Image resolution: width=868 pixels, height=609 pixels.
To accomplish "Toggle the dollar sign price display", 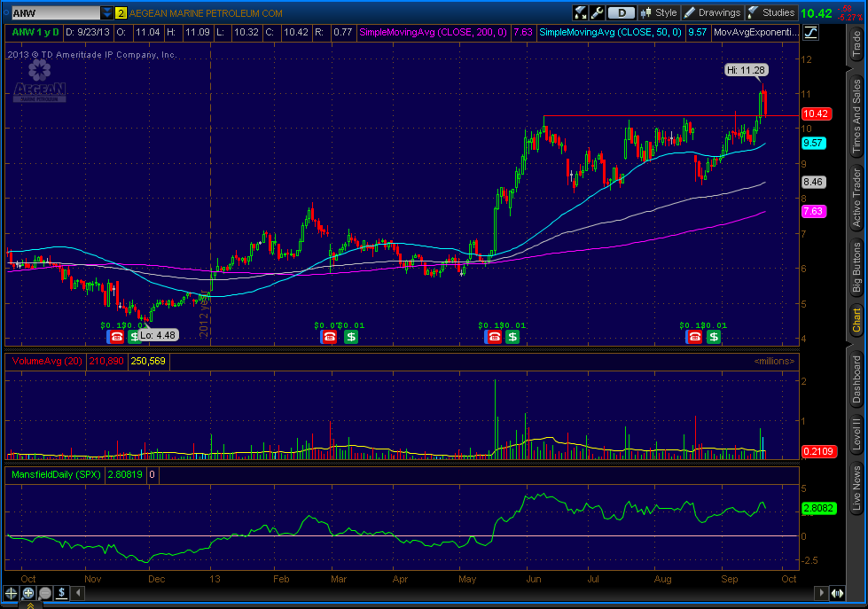I will [x=63, y=592].
